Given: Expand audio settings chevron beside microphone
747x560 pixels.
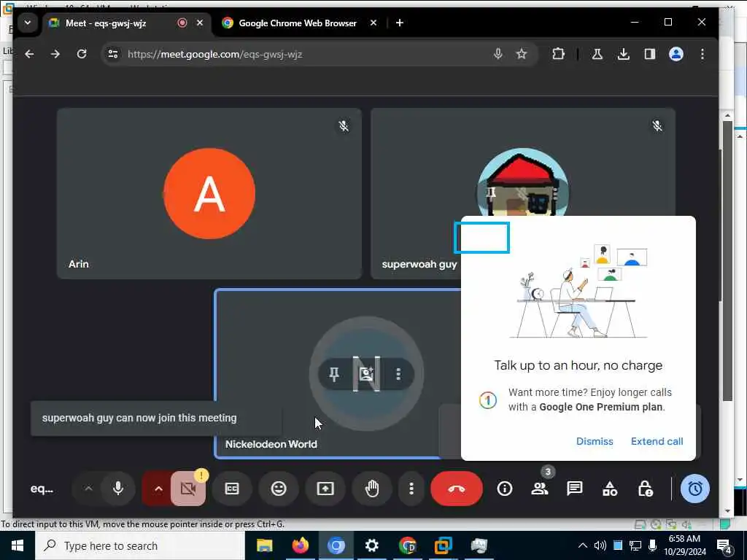Looking at the screenshot, I should click(x=88, y=489).
